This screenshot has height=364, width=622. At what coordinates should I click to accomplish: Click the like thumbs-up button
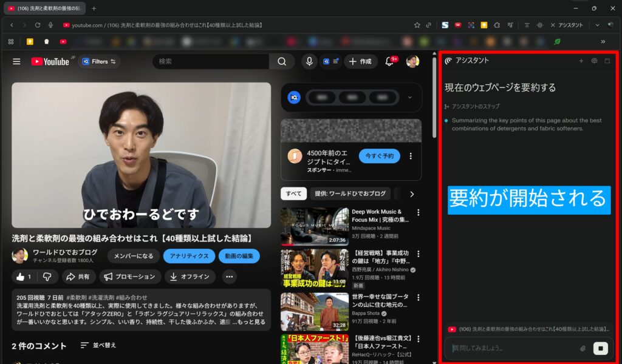point(24,277)
